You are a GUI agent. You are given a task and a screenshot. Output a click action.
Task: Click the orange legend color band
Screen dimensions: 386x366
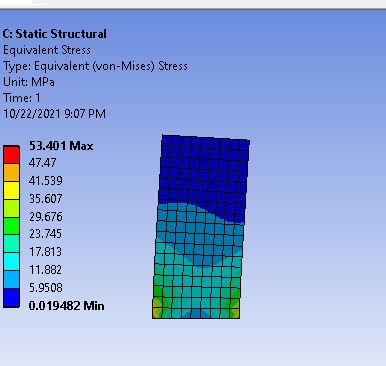tap(11, 172)
